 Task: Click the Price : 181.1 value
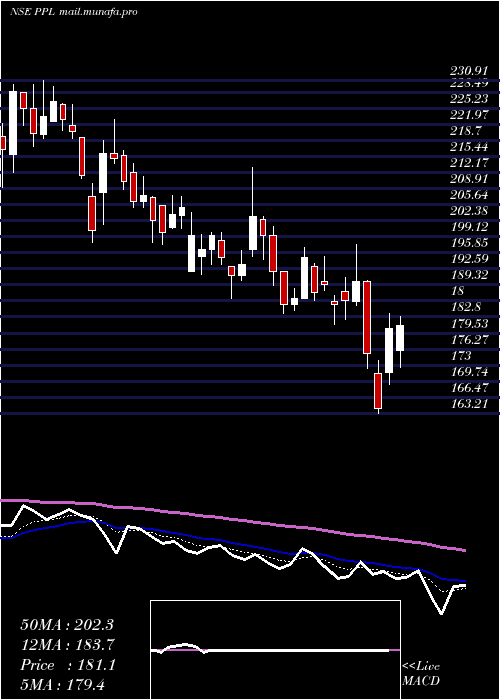coord(68,665)
